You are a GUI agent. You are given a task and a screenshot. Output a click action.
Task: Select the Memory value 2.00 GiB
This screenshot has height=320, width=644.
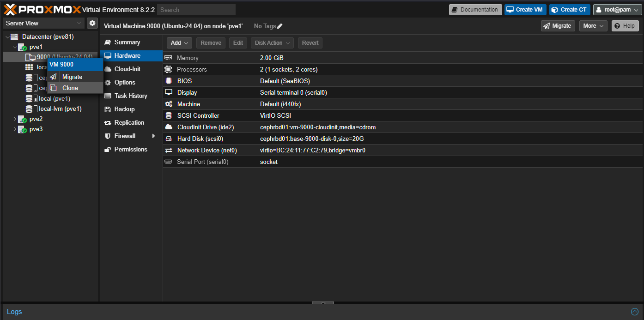pyautogui.click(x=272, y=58)
